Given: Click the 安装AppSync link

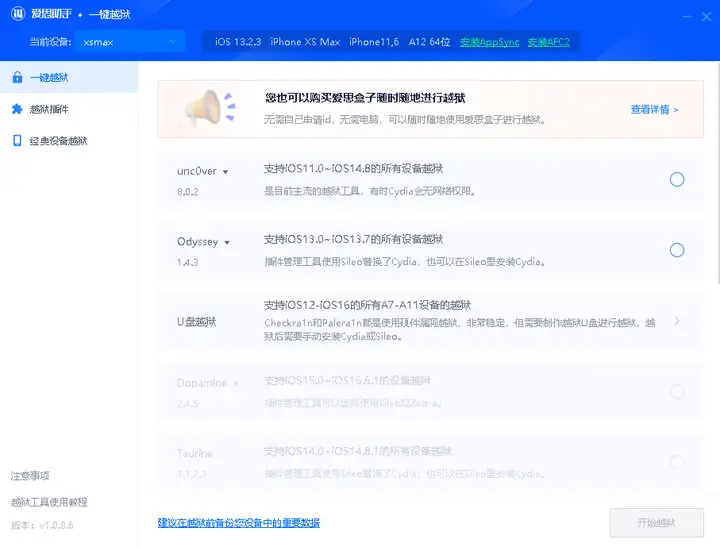Looking at the screenshot, I should (489, 42).
